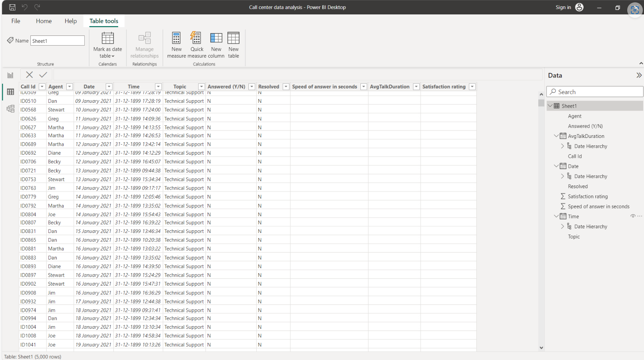
Task: Open Model view from the left sidebar
Action: 10,108
